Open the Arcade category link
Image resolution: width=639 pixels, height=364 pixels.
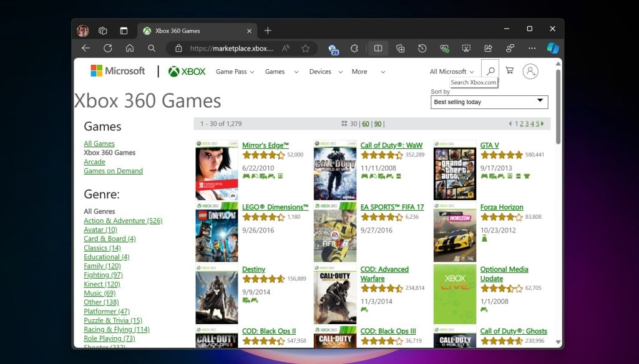(x=94, y=161)
